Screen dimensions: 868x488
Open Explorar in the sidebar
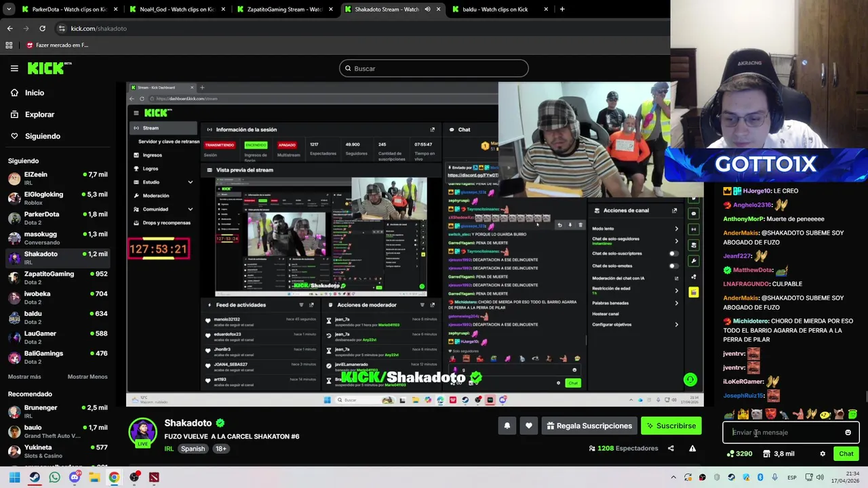pyautogui.click(x=32, y=115)
